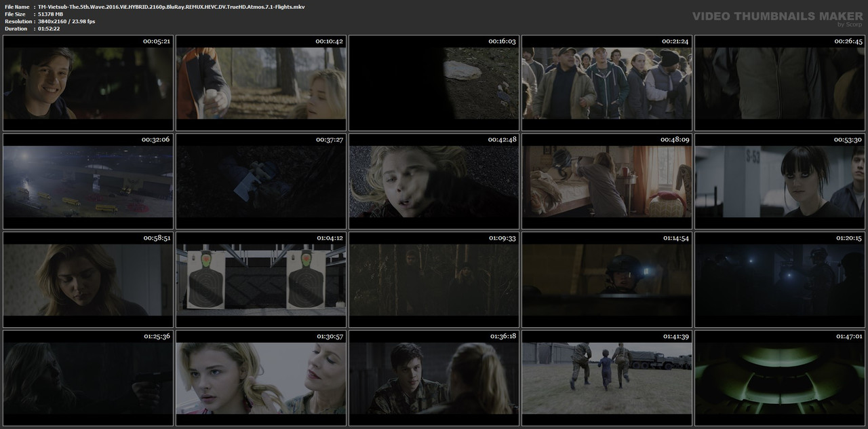Click the crowd scene thumbnail at 00:21:24
868x429 pixels.
[x=607, y=83]
